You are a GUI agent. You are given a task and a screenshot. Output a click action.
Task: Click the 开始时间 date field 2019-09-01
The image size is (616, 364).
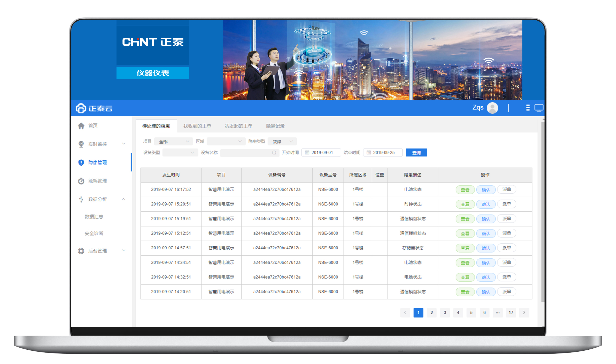click(321, 152)
